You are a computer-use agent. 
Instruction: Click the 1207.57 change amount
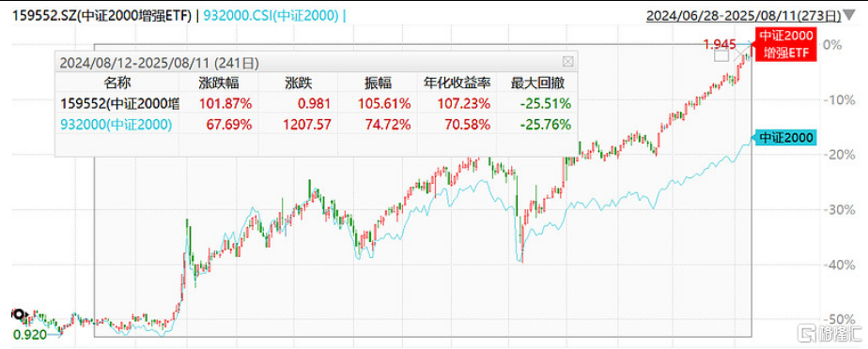[x=308, y=125]
